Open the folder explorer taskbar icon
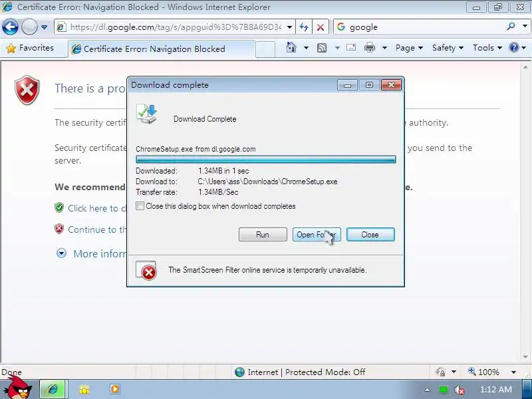Viewport: 532px width, 399px height. point(84,390)
